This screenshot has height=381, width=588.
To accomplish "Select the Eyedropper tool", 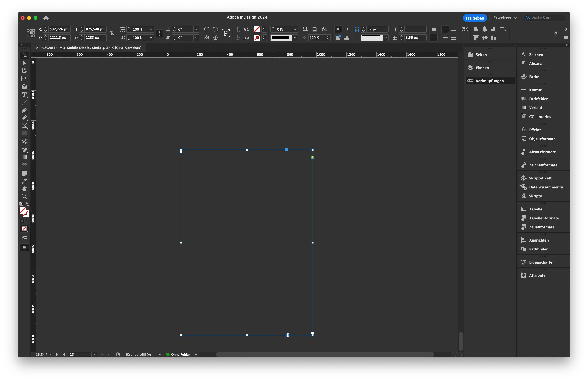I will pos(24,181).
